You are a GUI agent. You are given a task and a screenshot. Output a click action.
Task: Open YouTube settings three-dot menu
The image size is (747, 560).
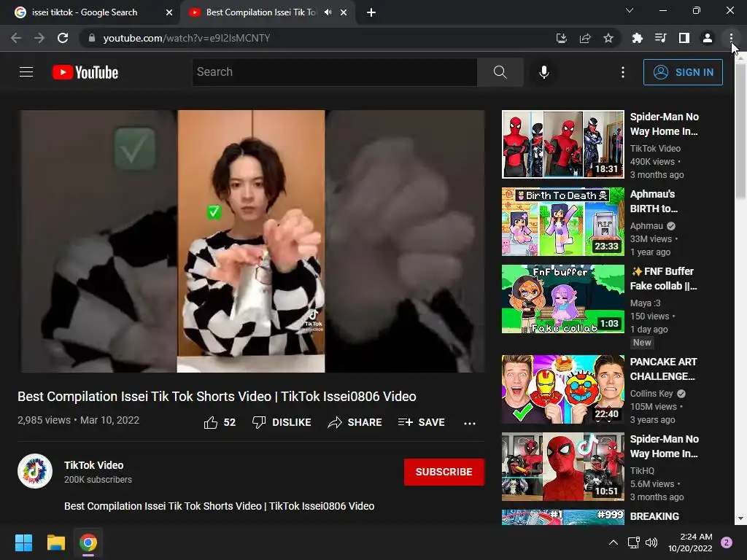coord(623,72)
